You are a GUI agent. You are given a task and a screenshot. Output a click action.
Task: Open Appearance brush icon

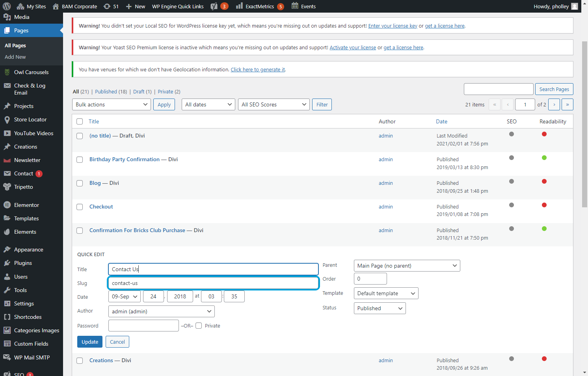[7, 249]
